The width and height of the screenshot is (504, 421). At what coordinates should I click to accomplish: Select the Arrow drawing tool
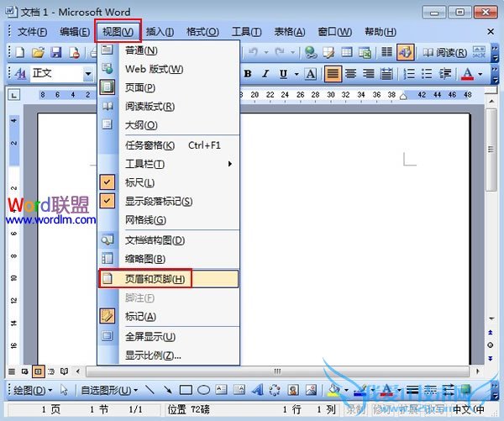[x=168, y=390]
